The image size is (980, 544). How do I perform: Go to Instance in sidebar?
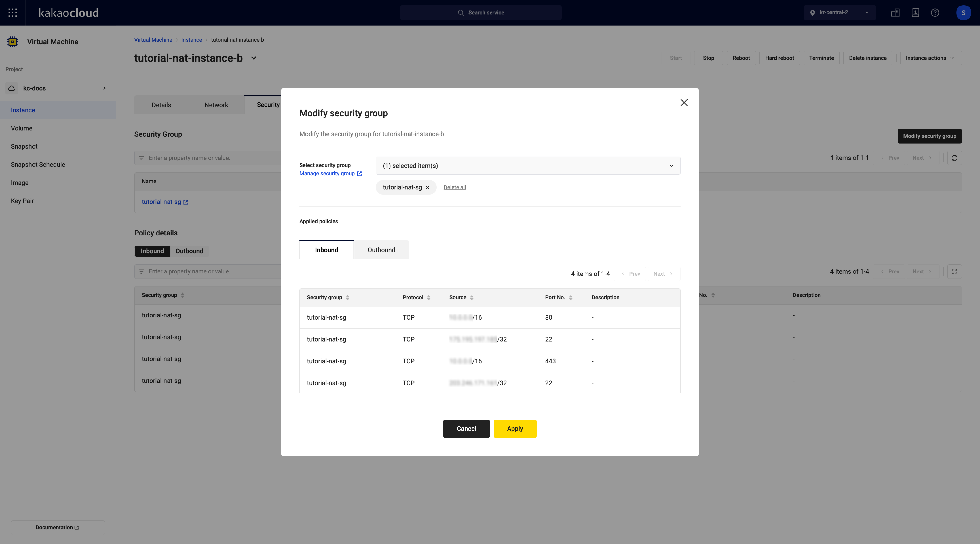tap(58, 110)
